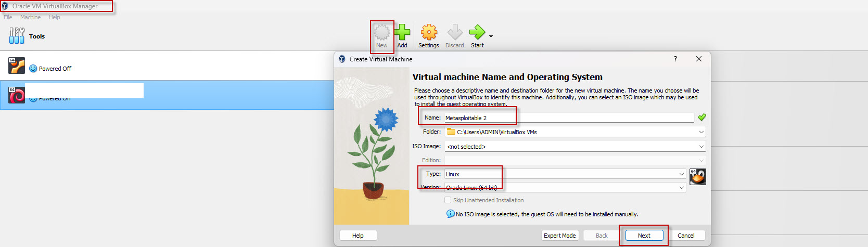Image resolution: width=868 pixels, height=247 pixels.
Task: Close the Create Virtual Machine dialog
Action: tap(699, 59)
